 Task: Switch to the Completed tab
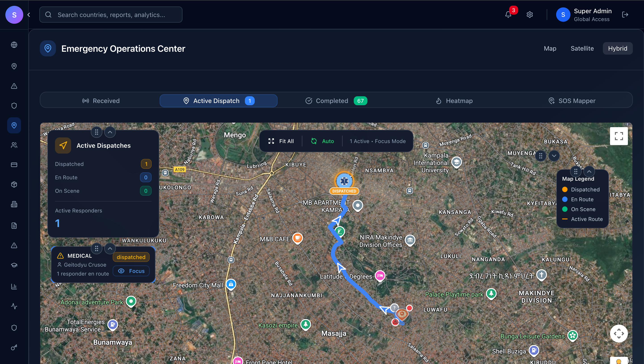(x=336, y=101)
